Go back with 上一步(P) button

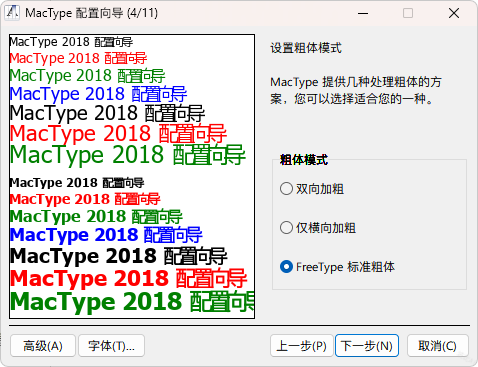point(301,346)
